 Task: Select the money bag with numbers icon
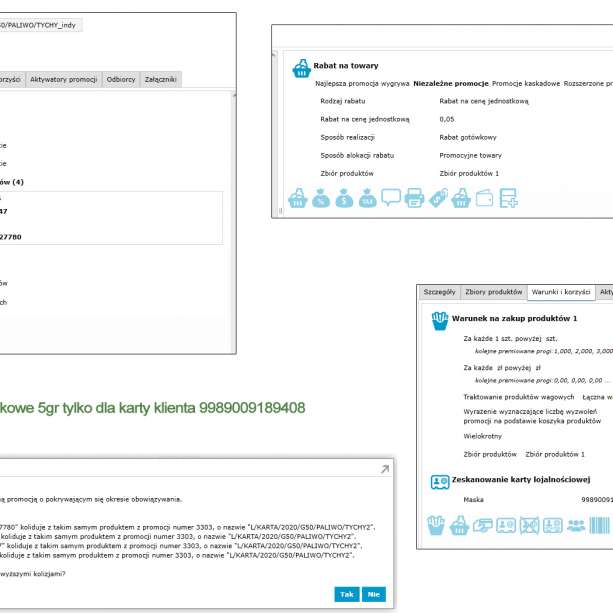click(368, 198)
